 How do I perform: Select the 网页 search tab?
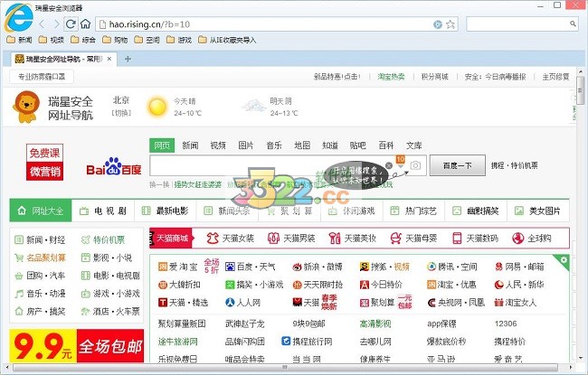(162, 145)
